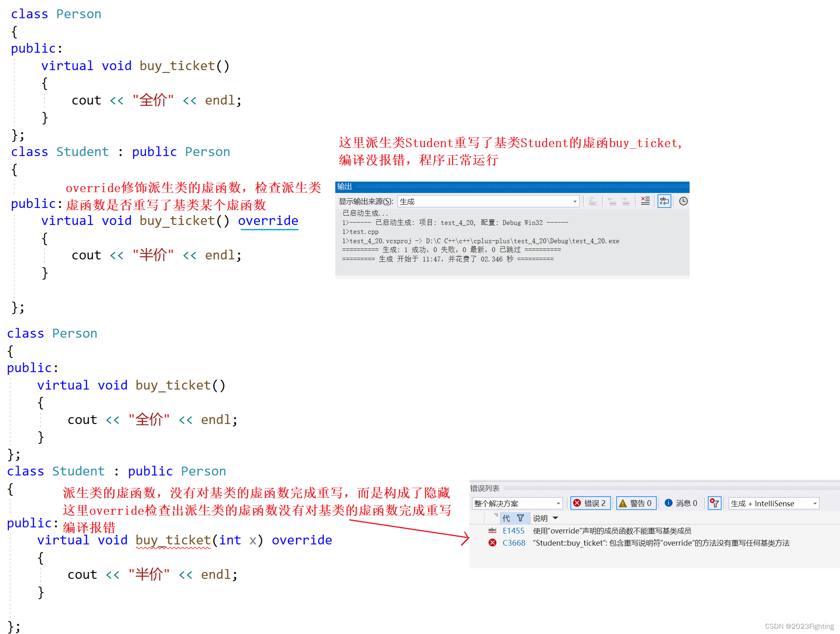Viewport: 840px width, 634px height.
Task: Open the 生成 + IntelliSense dropdown
Action: (x=774, y=503)
